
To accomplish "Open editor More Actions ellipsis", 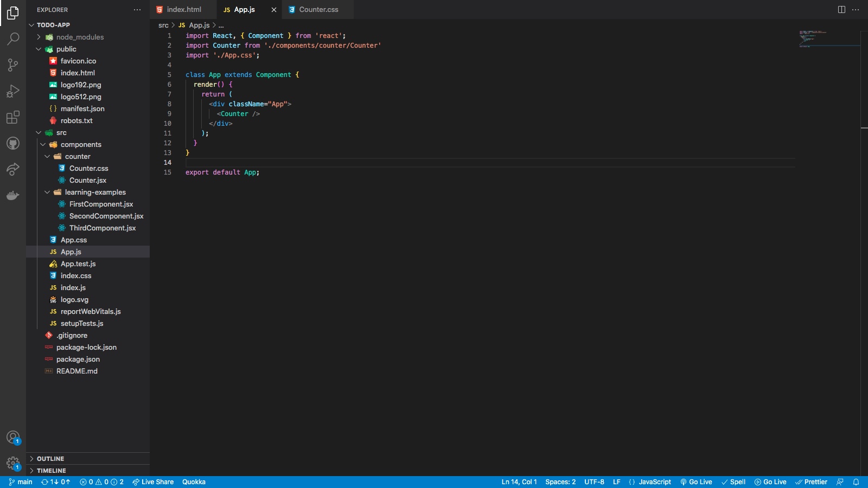I will [856, 9].
